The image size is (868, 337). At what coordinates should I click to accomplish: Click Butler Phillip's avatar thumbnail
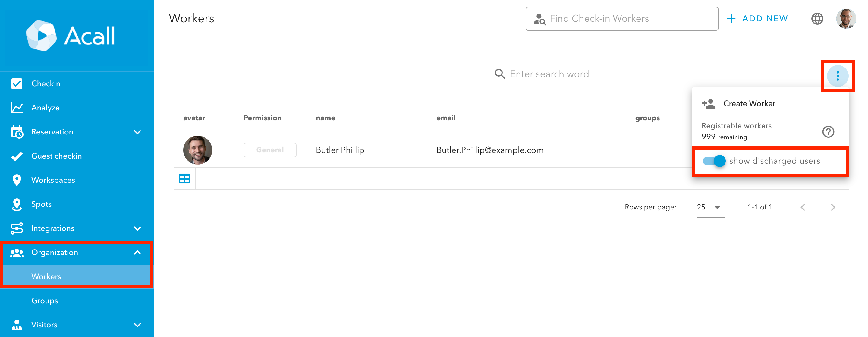[x=197, y=150]
